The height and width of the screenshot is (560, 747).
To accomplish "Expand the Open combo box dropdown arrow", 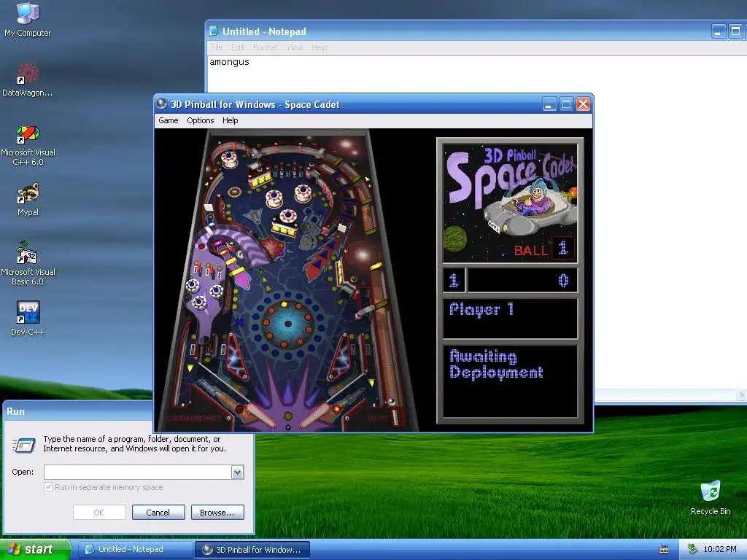I will click(x=237, y=472).
